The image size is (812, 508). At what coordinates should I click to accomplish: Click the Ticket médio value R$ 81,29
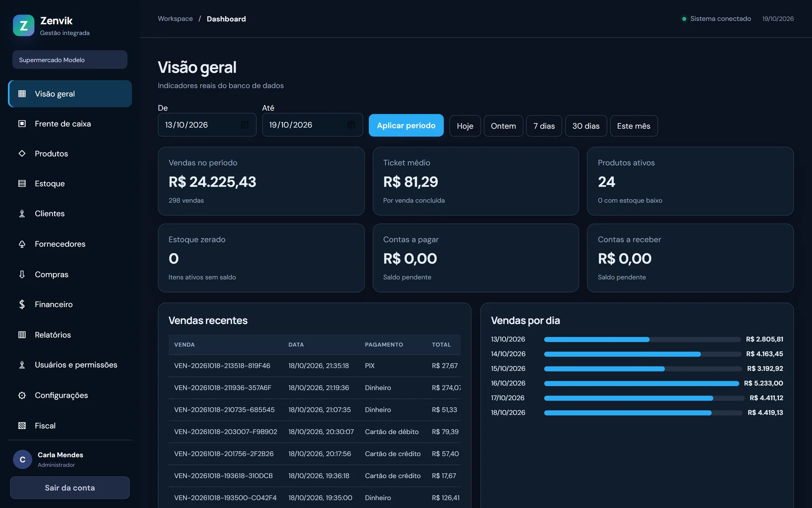point(411,182)
